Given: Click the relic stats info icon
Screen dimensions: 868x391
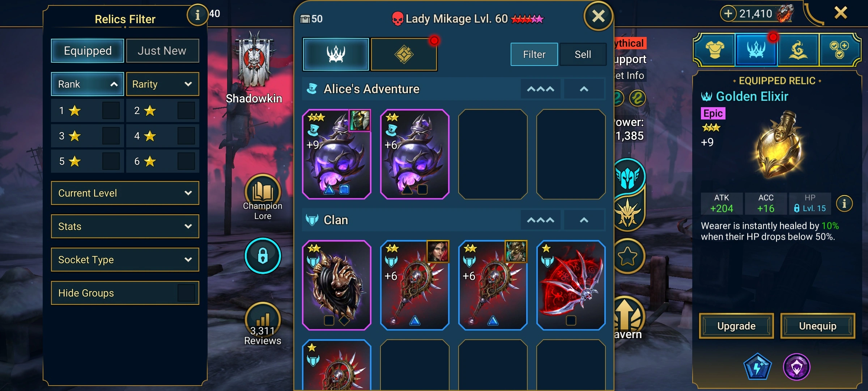Looking at the screenshot, I should point(844,203).
